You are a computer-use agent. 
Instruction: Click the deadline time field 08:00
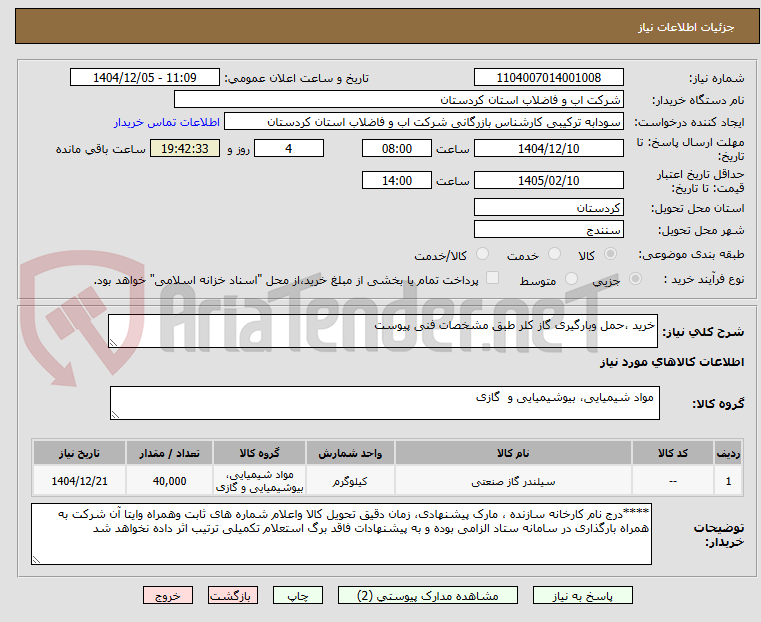tap(397, 148)
